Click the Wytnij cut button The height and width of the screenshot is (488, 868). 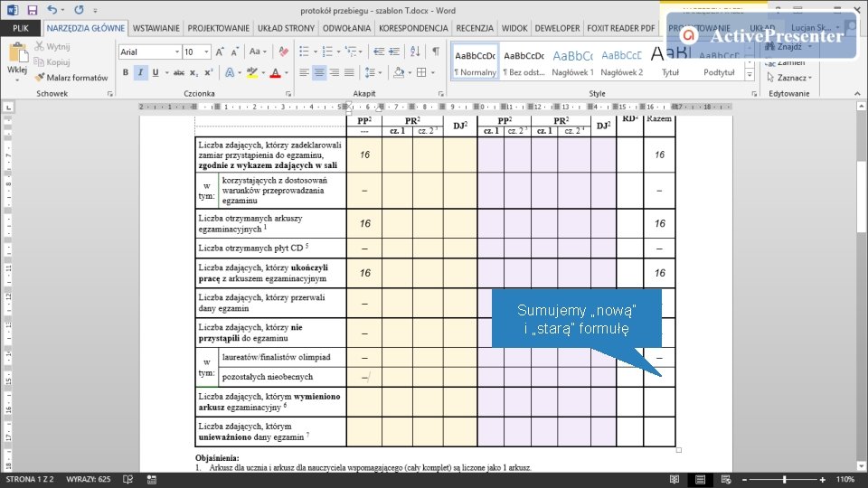tap(52, 46)
